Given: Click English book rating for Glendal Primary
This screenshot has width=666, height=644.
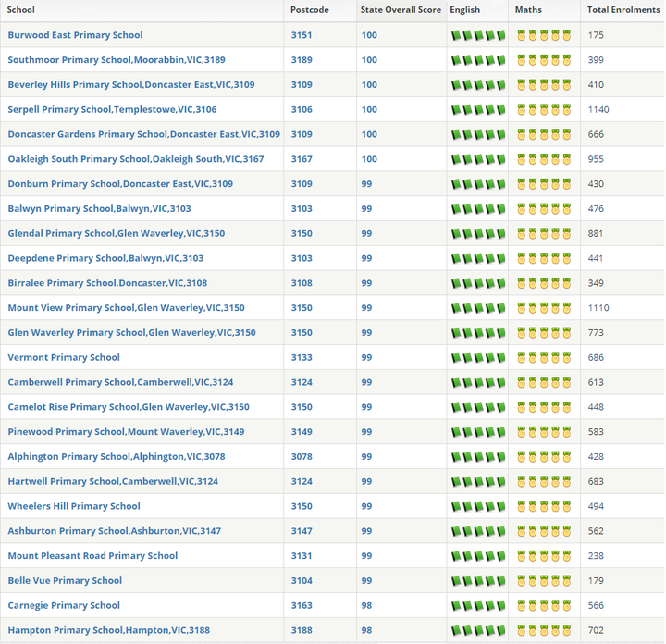Looking at the screenshot, I should [478, 234].
